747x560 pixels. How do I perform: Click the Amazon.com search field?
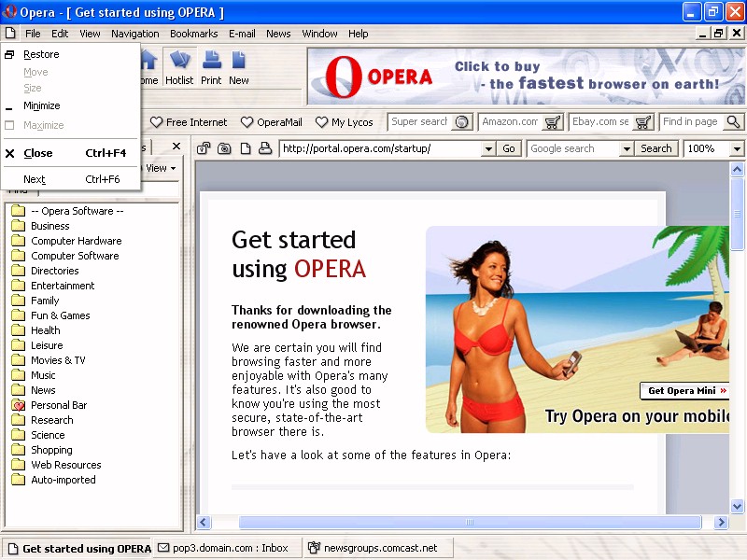(511, 122)
